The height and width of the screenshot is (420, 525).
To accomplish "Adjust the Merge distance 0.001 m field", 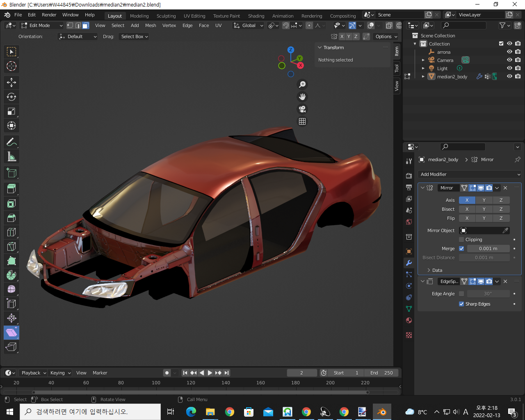I will (488, 249).
